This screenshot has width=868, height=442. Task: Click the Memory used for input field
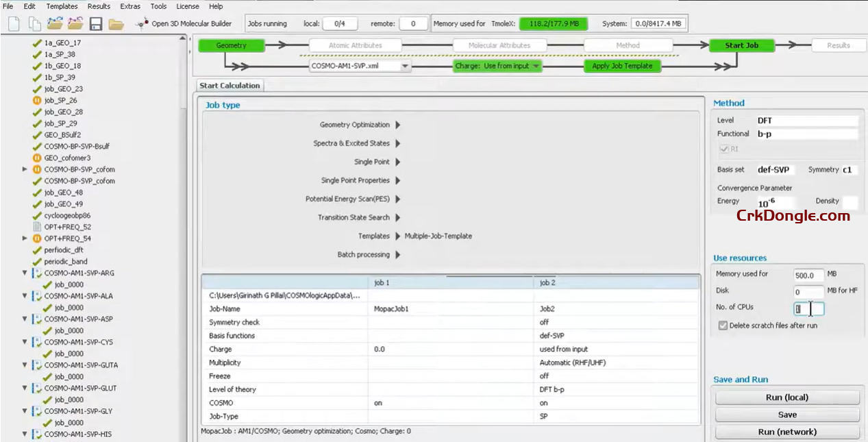[x=808, y=275]
